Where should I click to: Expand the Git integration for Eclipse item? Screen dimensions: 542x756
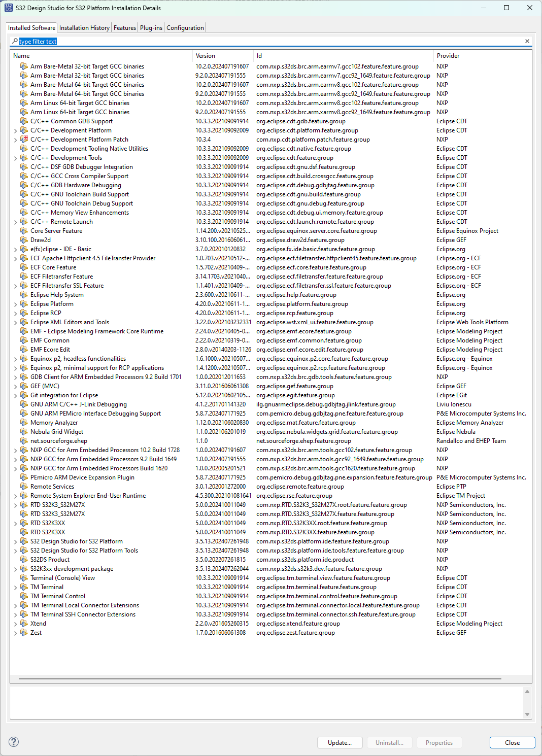point(15,395)
